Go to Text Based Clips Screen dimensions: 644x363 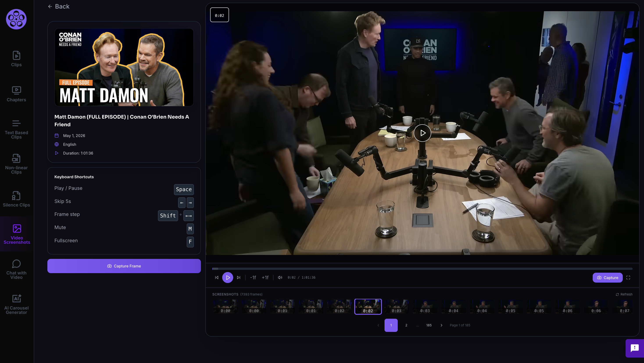pyautogui.click(x=16, y=129)
